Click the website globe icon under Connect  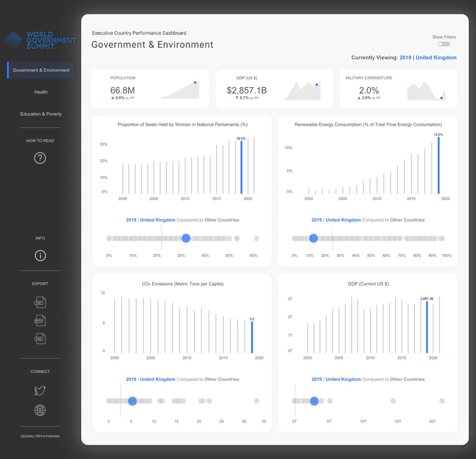pyautogui.click(x=40, y=410)
